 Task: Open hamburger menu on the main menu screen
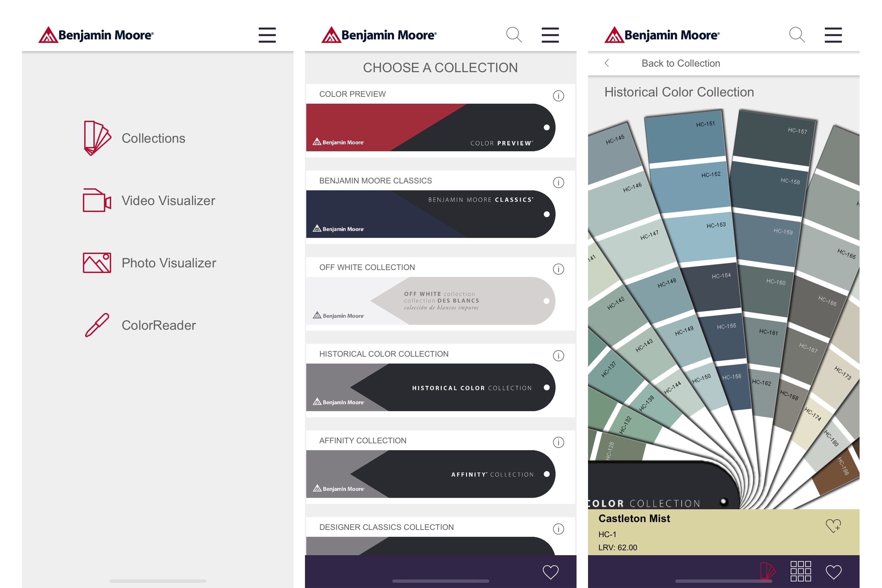[267, 35]
